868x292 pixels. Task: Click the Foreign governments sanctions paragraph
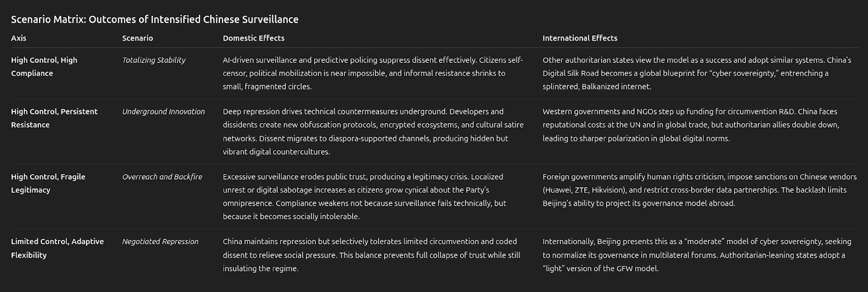point(699,190)
